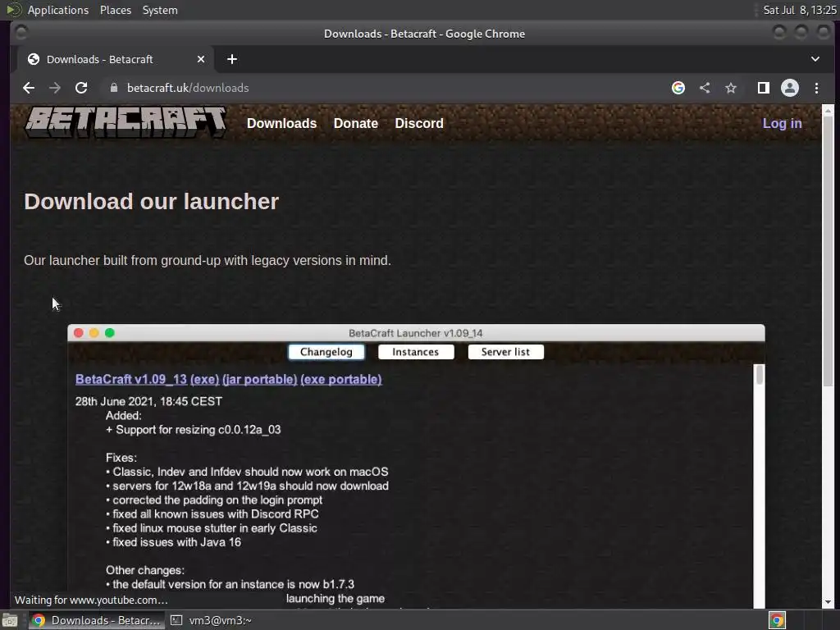Image resolution: width=840 pixels, height=630 pixels.
Task: Click the green launcher window dot
Action: pos(110,333)
